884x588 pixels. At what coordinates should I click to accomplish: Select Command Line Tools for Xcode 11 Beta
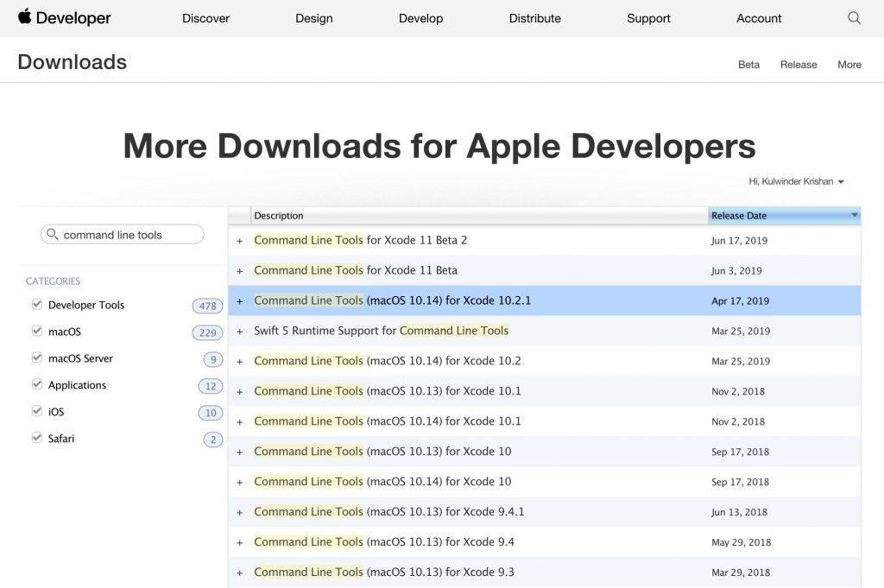click(x=356, y=270)
